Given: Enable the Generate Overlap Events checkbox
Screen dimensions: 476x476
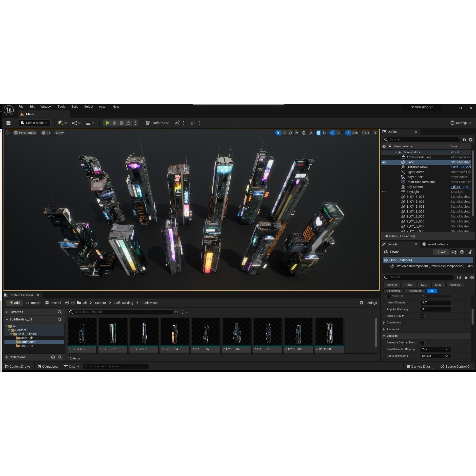Looking at the screenshot, I should [x=422, y=343].
